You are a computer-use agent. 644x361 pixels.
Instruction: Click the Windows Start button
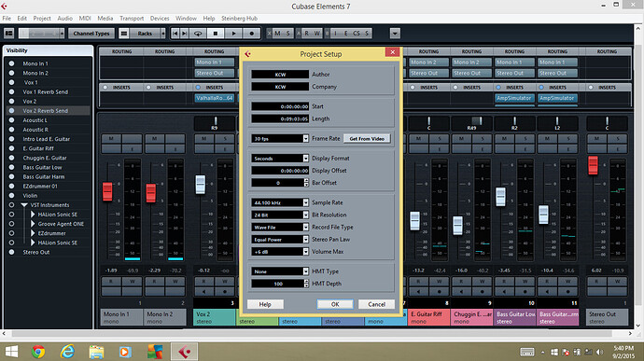[x=11, y=352]
